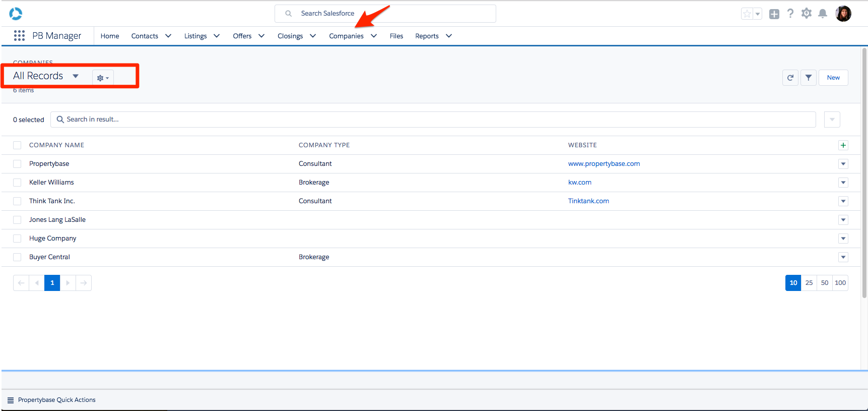Viewport: 868px width, 411px height.
Task: Show 50 records per page
Action: point(825,283)
